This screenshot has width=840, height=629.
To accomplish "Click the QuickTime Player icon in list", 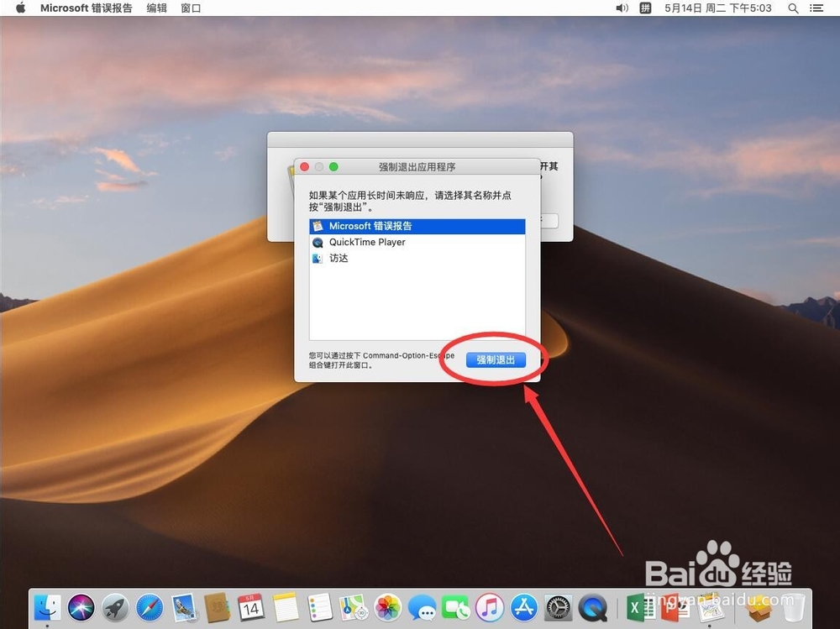I will 318,242.
